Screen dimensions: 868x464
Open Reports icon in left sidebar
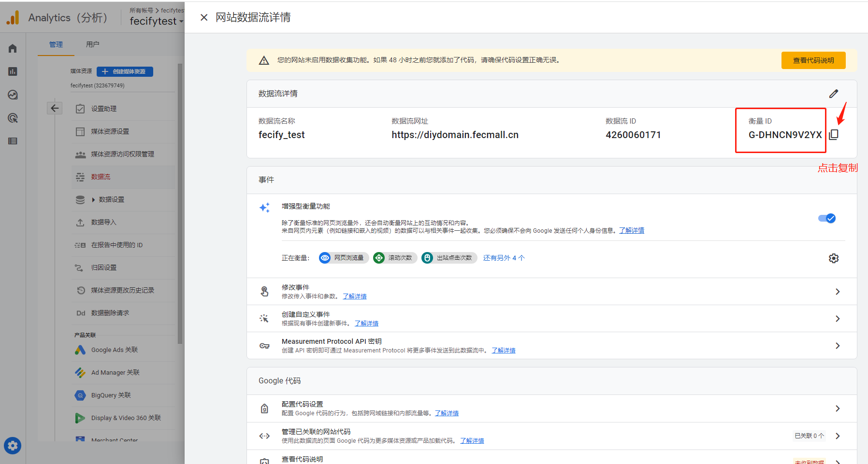pyautogui.click(x=13, y=71)
